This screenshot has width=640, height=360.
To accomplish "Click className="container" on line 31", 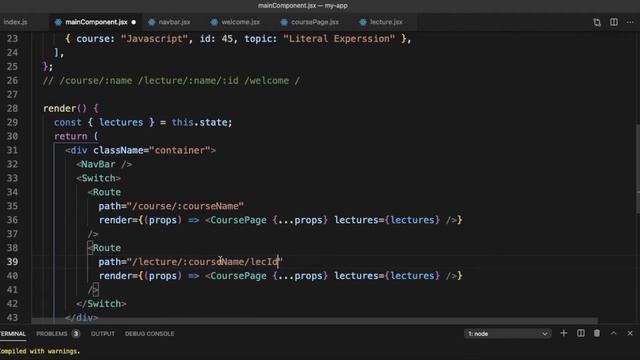I will pyautogui.click(x=151, y=150).
